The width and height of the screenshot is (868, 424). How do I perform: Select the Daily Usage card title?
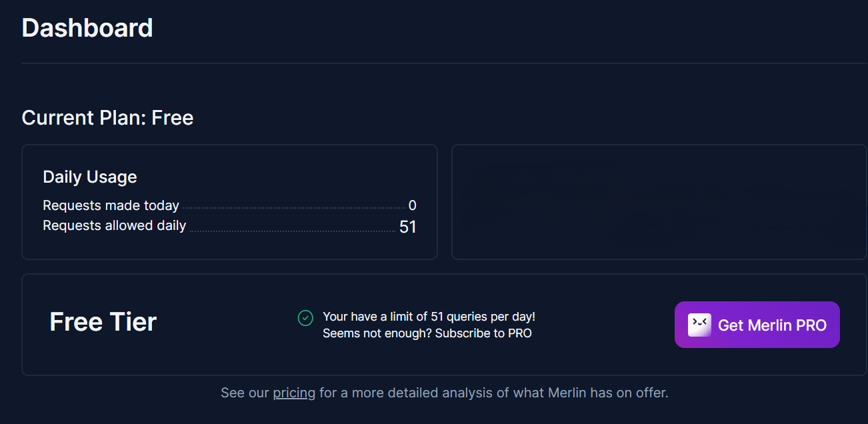pyautogui.click(x=89, y=177)
